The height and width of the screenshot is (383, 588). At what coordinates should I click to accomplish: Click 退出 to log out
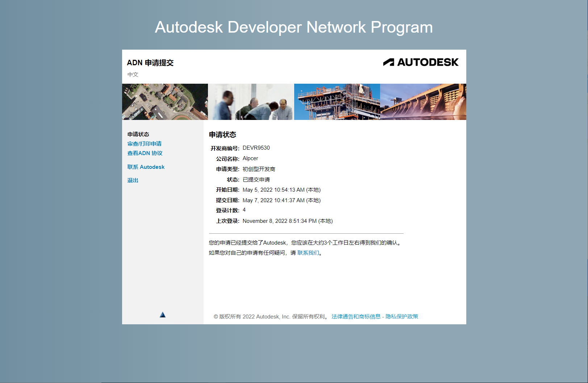point(133,180)
